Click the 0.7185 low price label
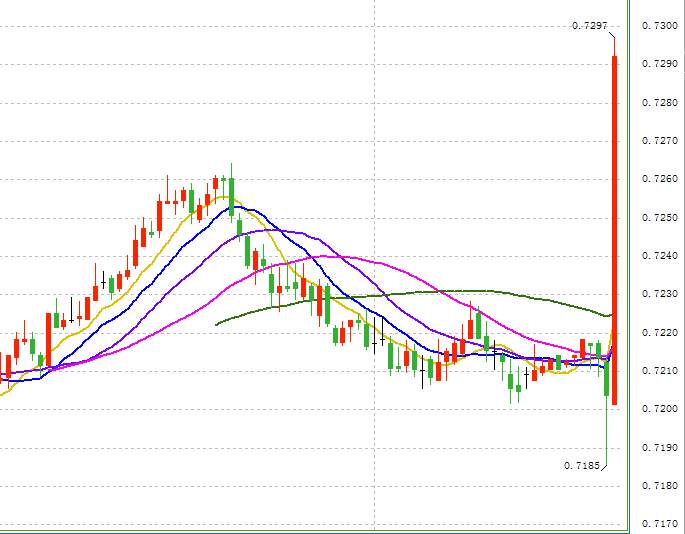 click(582, 466)
